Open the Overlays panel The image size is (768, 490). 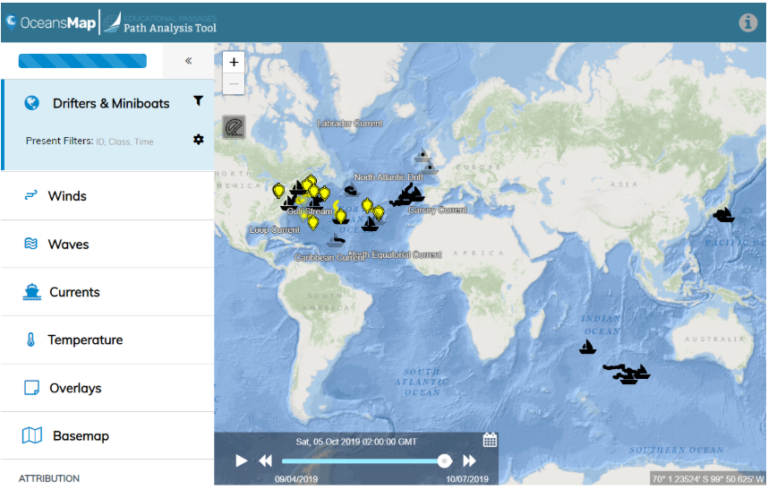108,388
